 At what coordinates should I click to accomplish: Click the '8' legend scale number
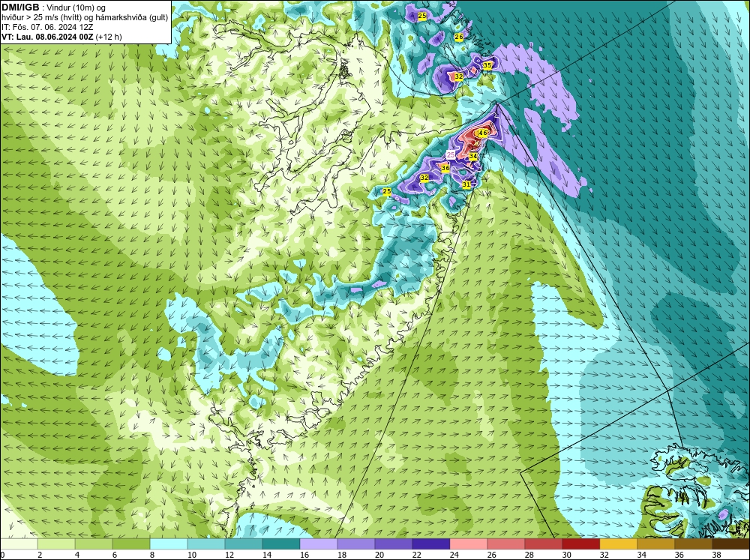click(x=152, y=555)
